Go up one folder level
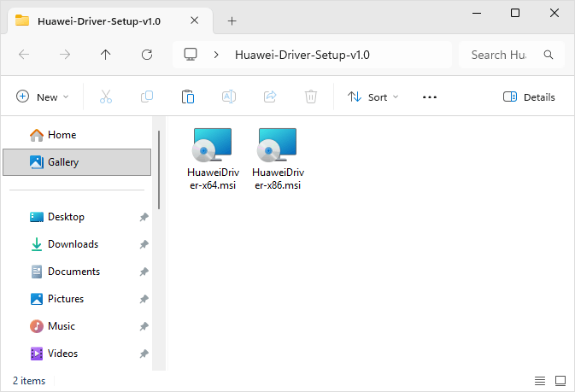575x392 pixels. pyautogui.click(x=106, y=55)
